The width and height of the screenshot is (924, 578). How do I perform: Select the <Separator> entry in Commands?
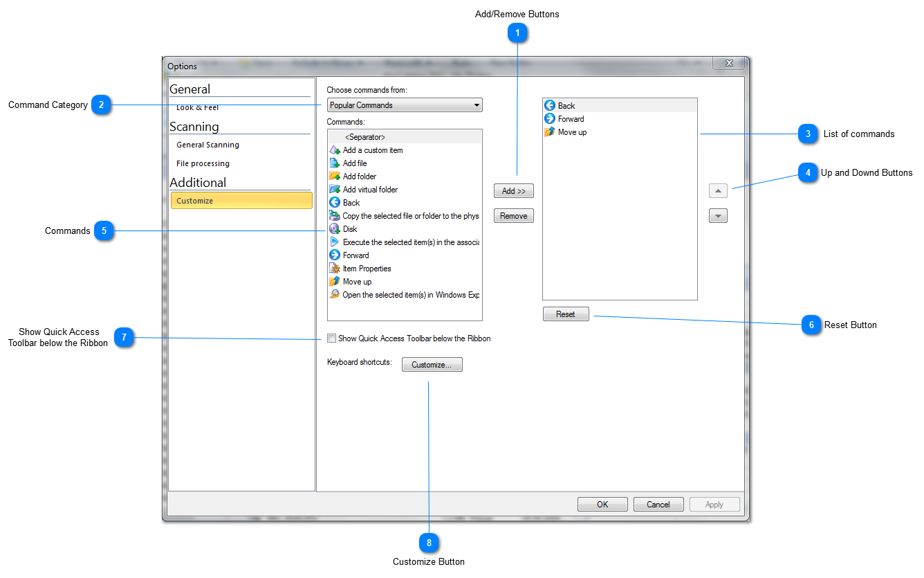click(365, 137)
